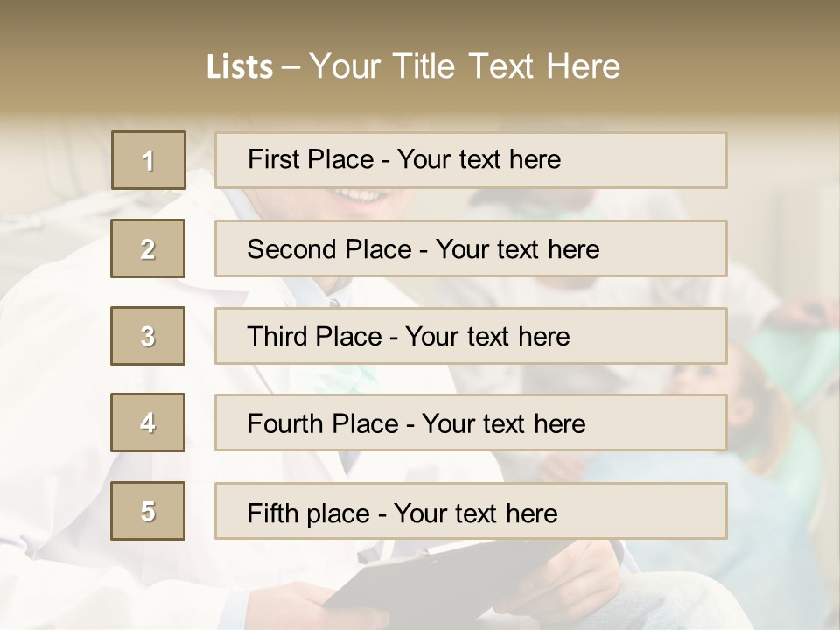Click the words 'First Place'
840x630 pixels.
[311, 159]
